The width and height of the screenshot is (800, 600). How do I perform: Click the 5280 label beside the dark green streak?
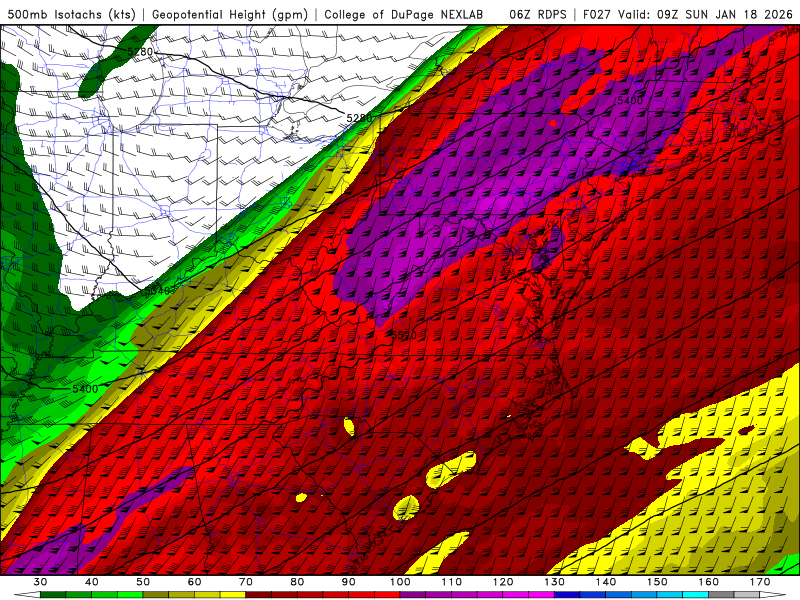click(x=140, y=52)
